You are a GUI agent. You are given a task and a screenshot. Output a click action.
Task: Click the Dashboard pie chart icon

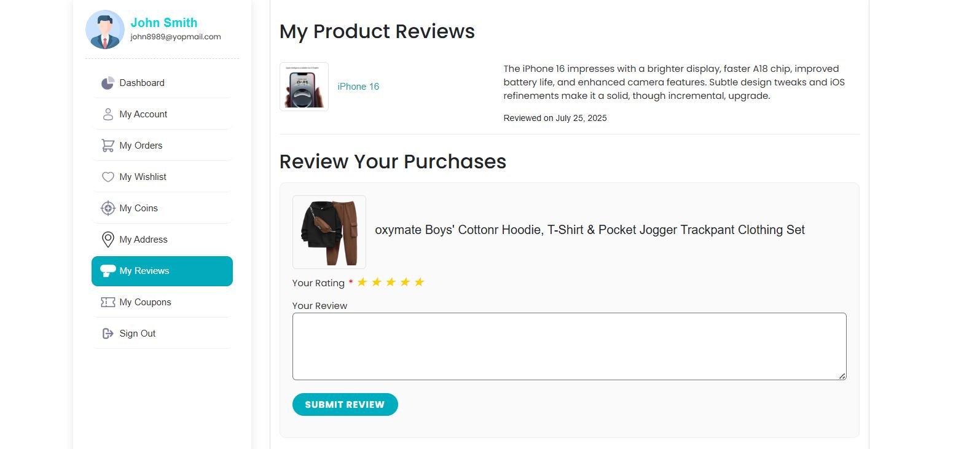coord(108,83)
